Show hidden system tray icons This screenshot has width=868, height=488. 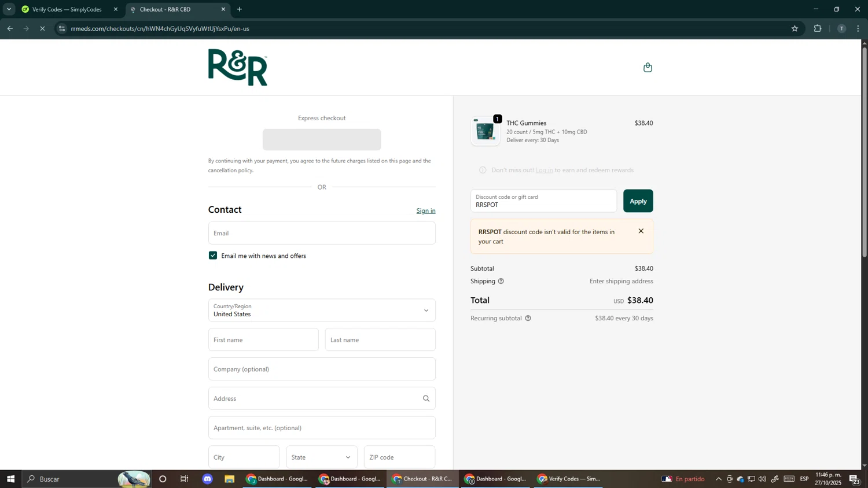[x=719, y=479]
